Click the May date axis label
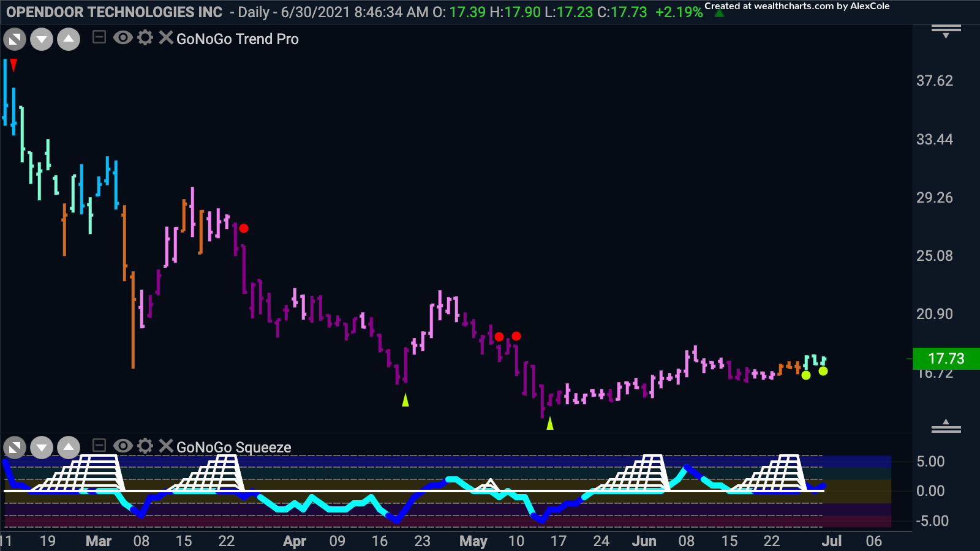This screenshot has height=551, width=980. point(473,541)
